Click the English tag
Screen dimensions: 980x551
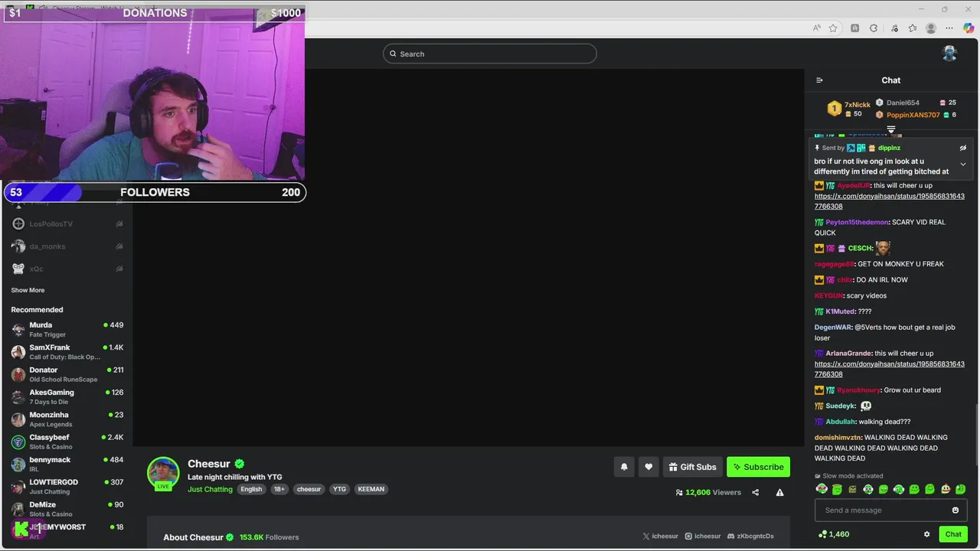(x=251, y=489)
